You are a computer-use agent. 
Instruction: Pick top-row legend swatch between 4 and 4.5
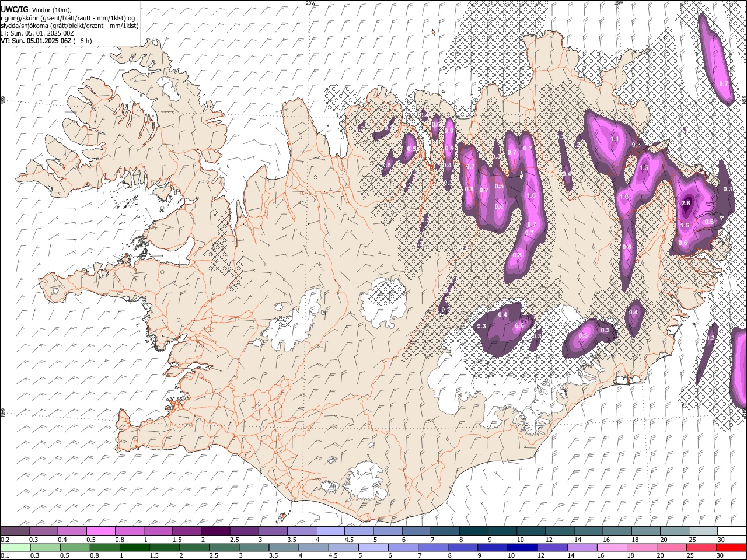coord(330,531)
